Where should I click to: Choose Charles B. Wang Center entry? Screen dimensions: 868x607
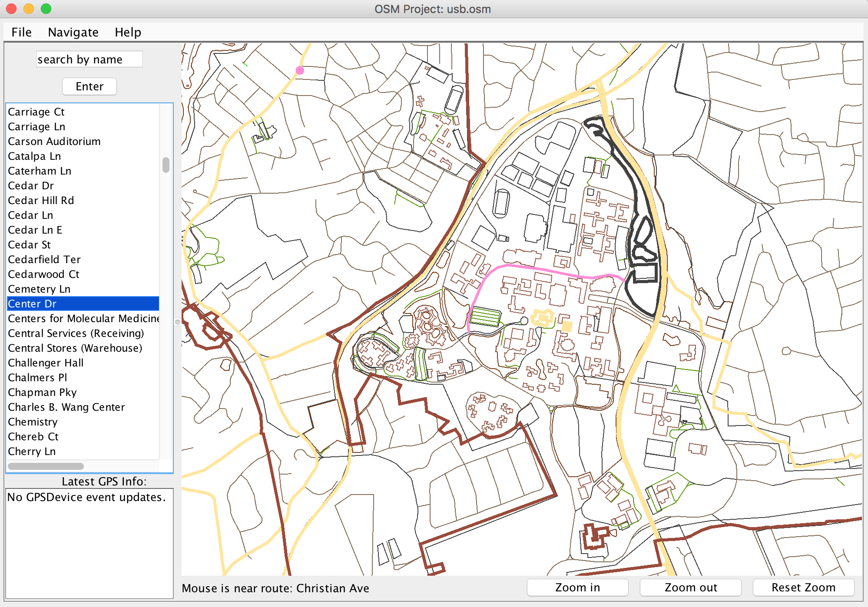tap(66, 407)
